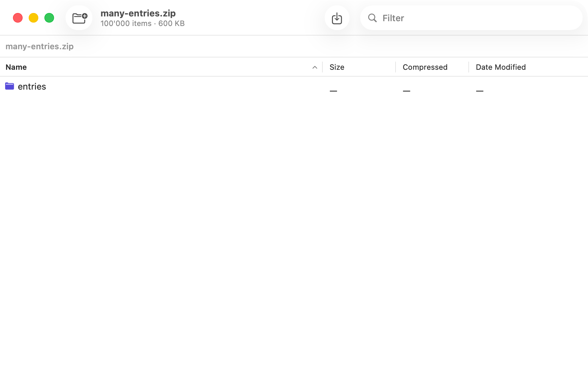Focus the Filter search field
Screen dimensions: 588x383
(471, 18)
